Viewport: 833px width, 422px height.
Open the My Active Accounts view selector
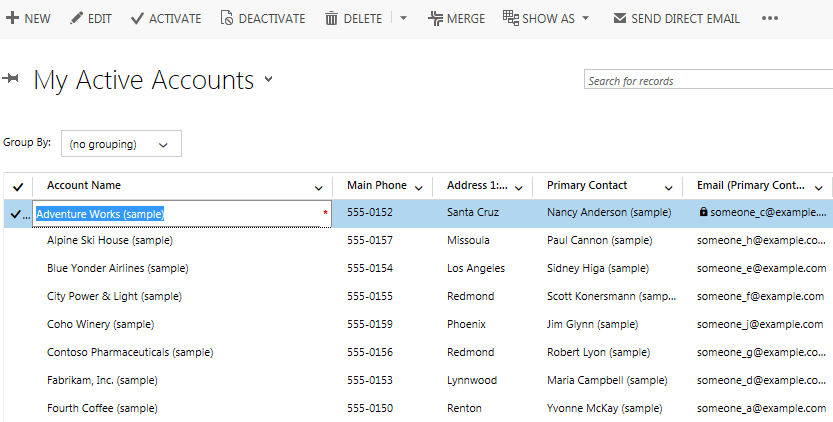[268, 80]
